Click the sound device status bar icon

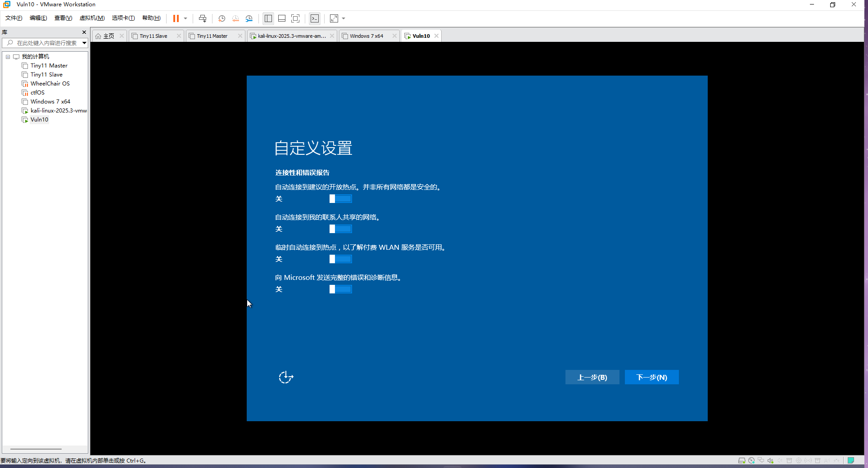pos(770,460)
